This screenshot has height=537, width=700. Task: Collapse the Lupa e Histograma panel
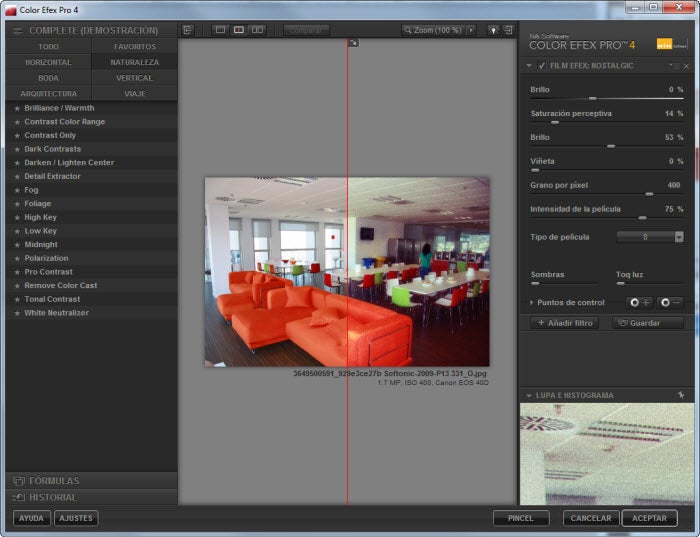[529, 395]
